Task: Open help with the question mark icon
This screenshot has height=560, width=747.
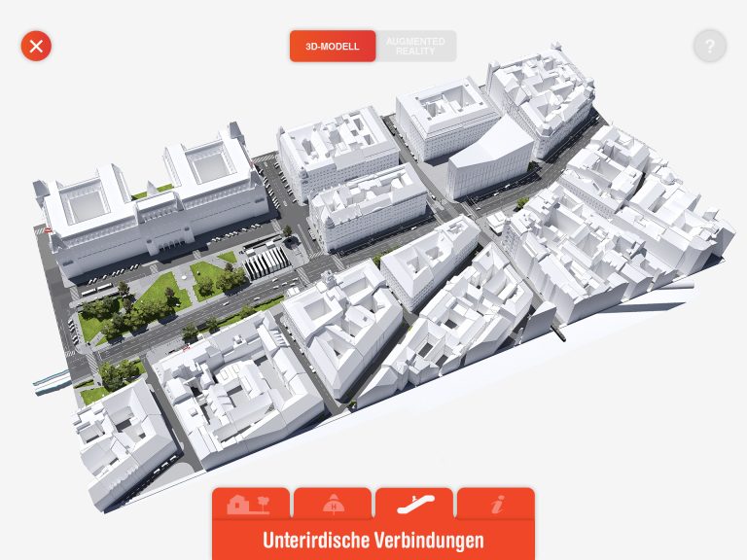Action: tap(710, 47)
